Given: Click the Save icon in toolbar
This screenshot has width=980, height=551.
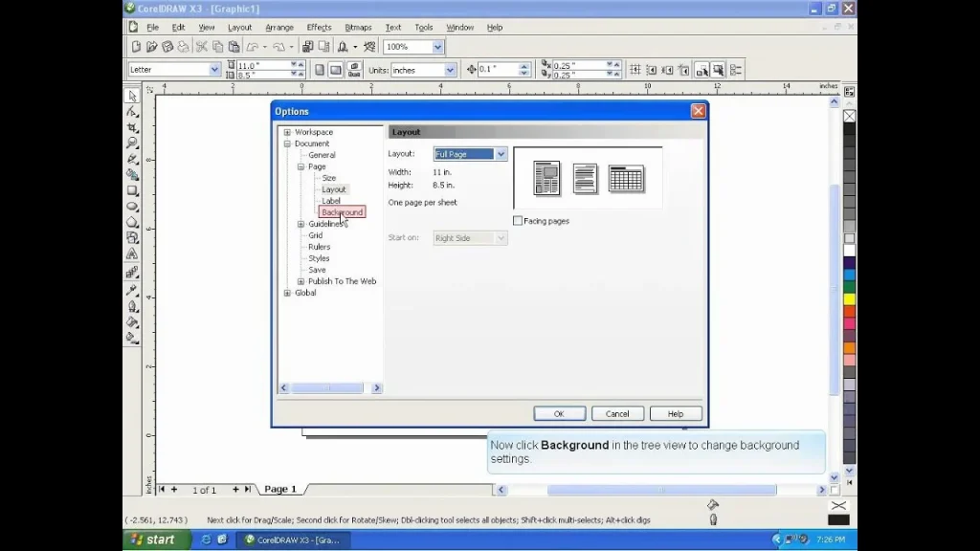Looking at the screenshot, I should pos(167,47).
